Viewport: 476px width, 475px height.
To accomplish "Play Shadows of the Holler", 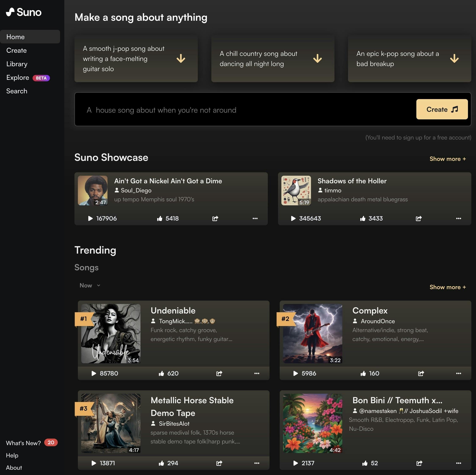I will click(x=293, y=218).
